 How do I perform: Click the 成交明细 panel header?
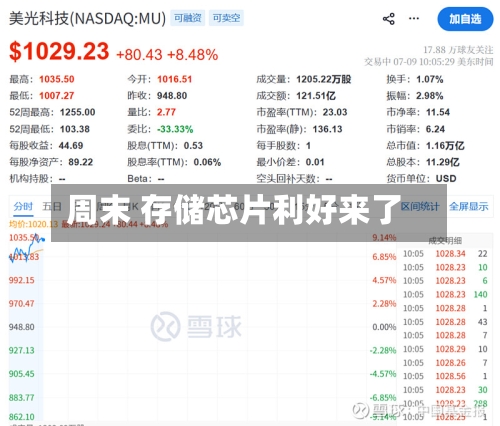[x=445, y=241]
